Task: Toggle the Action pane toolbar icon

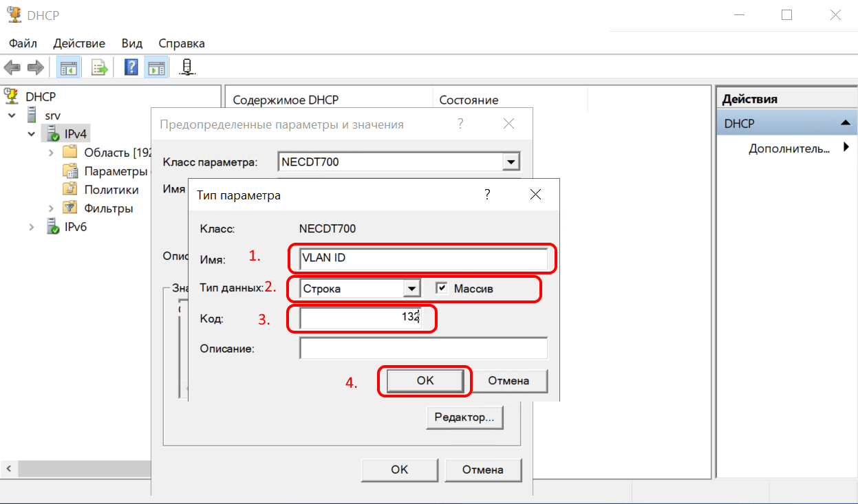Action: click(x=156, y=67)
